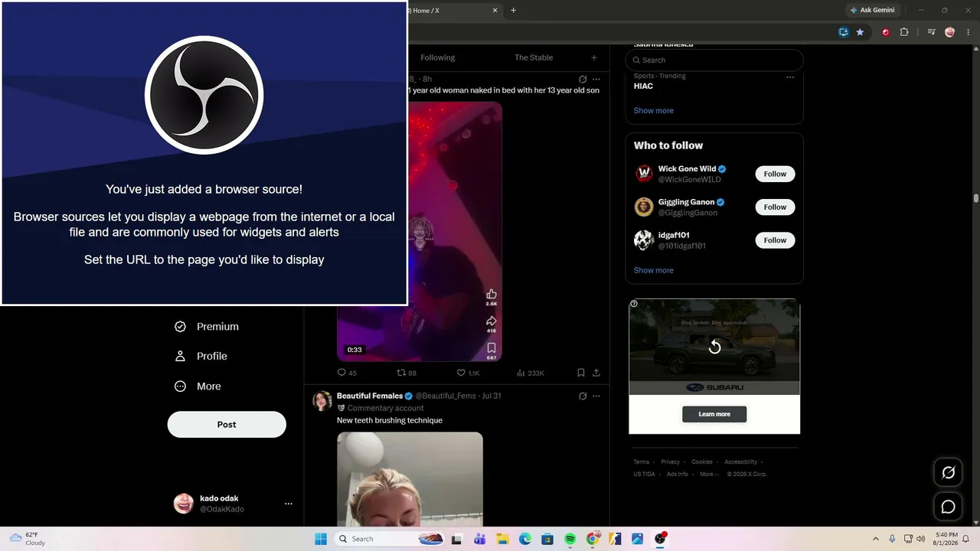Open the media controls icon in Chrome
The height and width of the screenshot is (551, 980).
(x=931, y=32)
